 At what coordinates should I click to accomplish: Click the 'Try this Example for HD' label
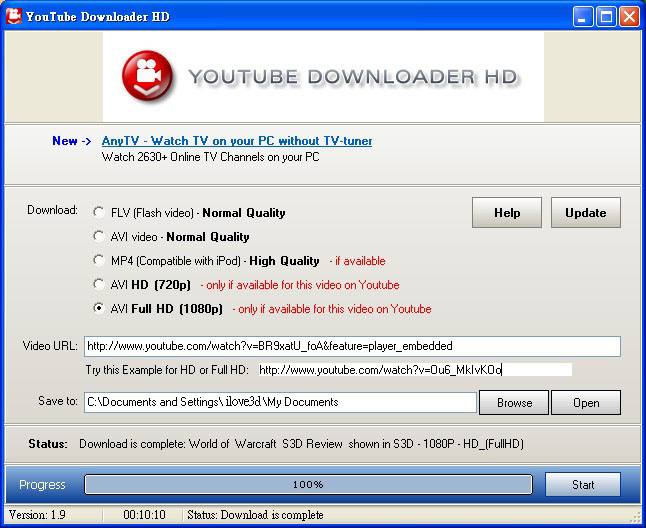click(x=167, y=370)
